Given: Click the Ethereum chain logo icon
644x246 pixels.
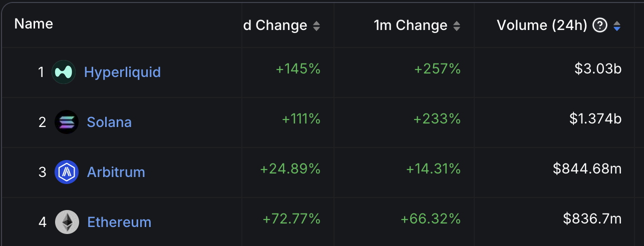Looking at the screenshot, I should [x=67, y=222].
